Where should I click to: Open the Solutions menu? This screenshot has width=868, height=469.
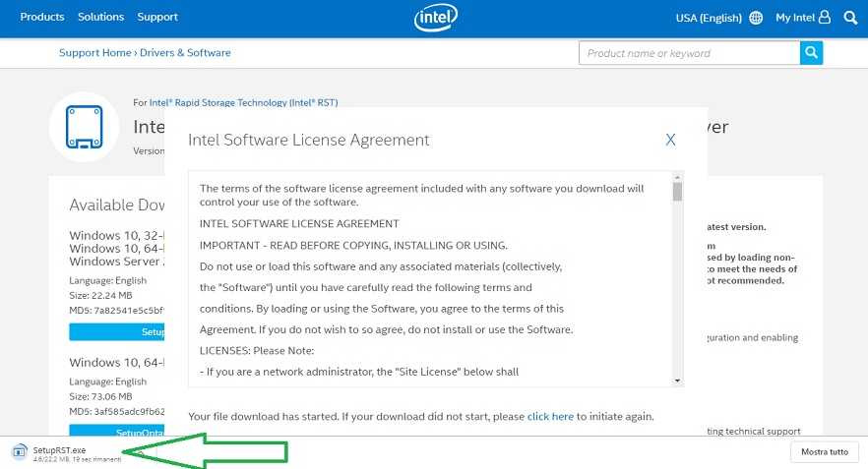100,17
